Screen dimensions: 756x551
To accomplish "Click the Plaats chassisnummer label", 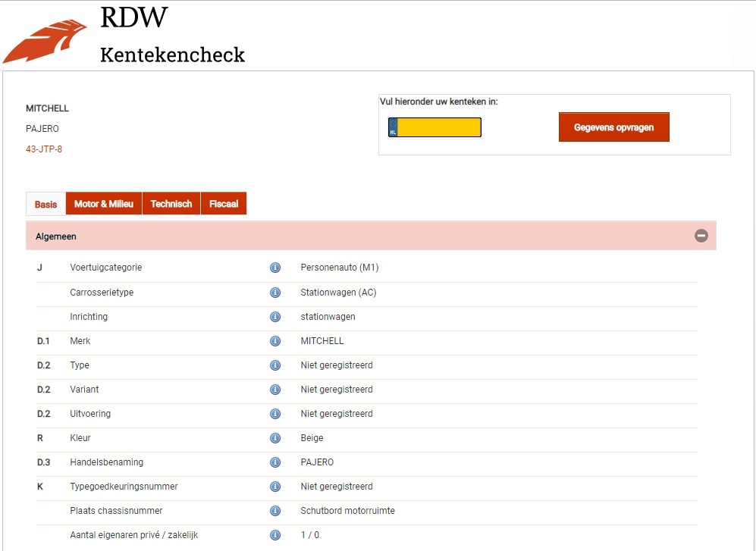I will pos(116,511).
